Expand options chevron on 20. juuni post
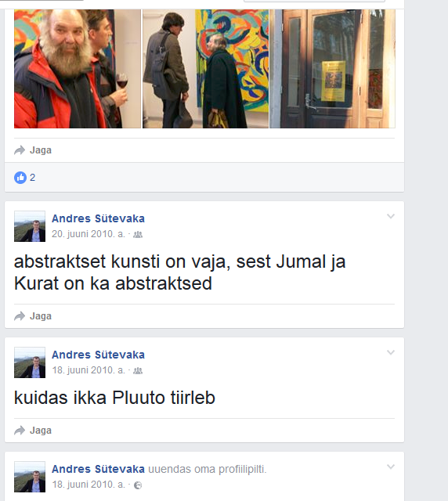This screenshot has width=448, height=501. (391, 216)
